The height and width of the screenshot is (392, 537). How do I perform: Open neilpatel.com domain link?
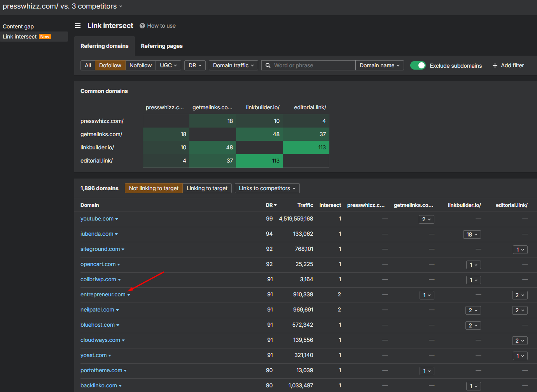97,310
